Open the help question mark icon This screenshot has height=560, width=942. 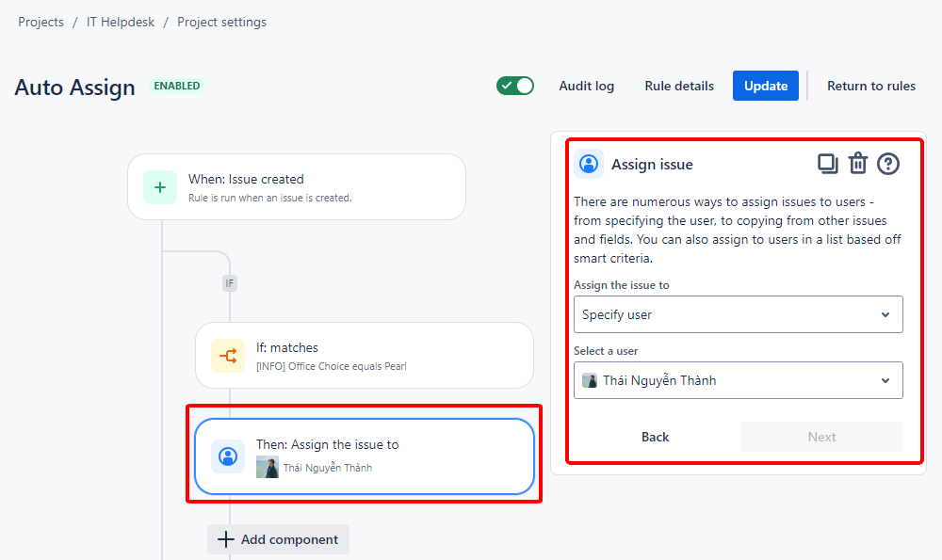[888, 164]
